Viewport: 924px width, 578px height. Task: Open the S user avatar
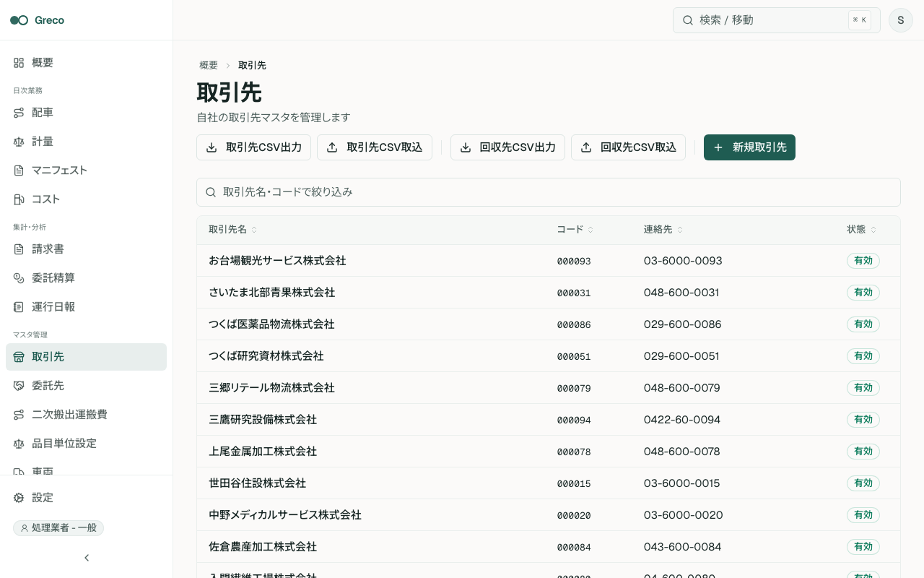(x=901, y=20)
